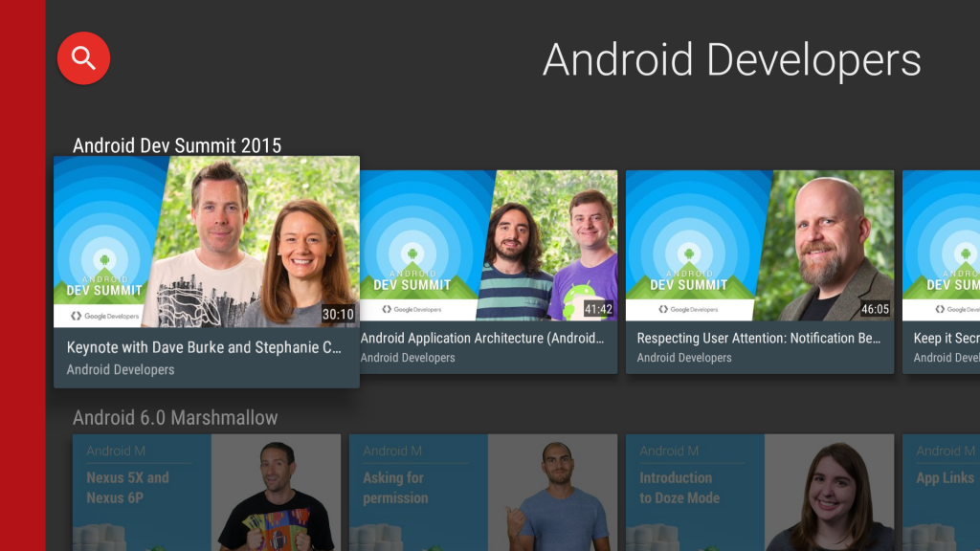Screen dimensions: 980x551
Task: Click the 41:42 duration badge
Action: [x=598, y=309]
